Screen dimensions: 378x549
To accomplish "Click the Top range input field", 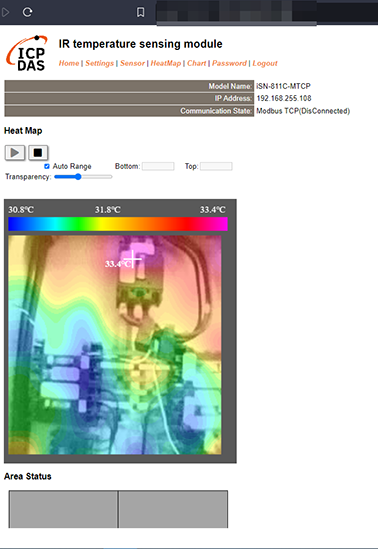I will [216, 166].
